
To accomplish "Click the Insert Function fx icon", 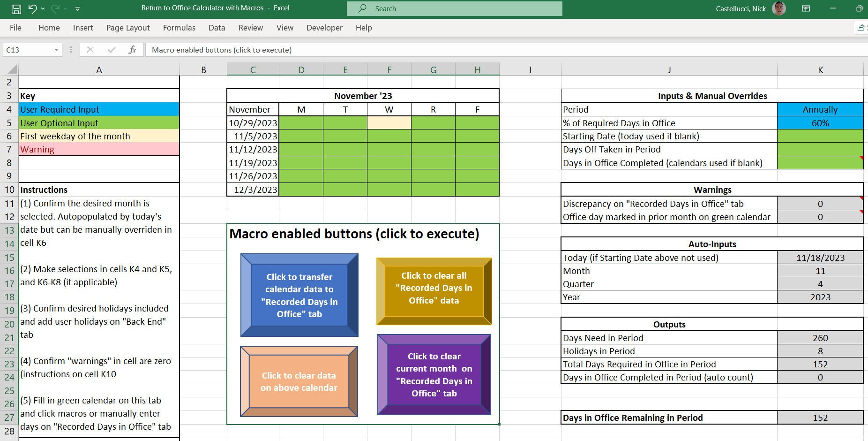I will [x=132, y=50].
